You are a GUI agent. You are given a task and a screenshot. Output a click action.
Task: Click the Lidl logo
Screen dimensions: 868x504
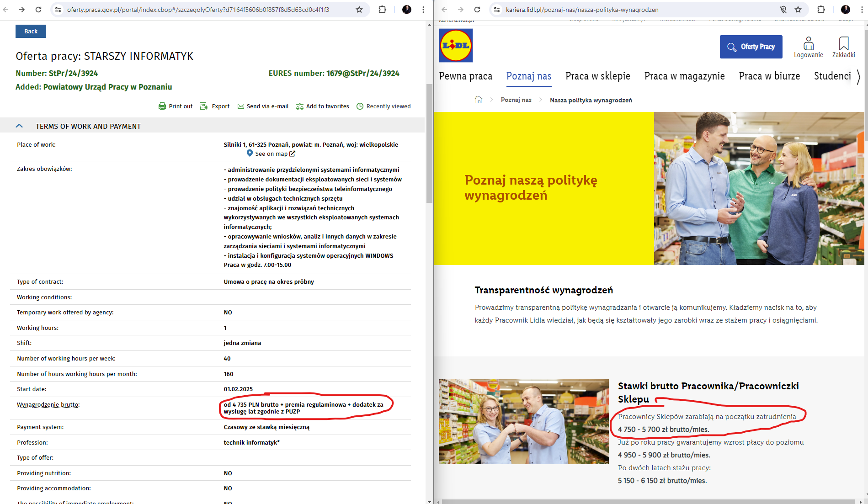click(456, 46)
